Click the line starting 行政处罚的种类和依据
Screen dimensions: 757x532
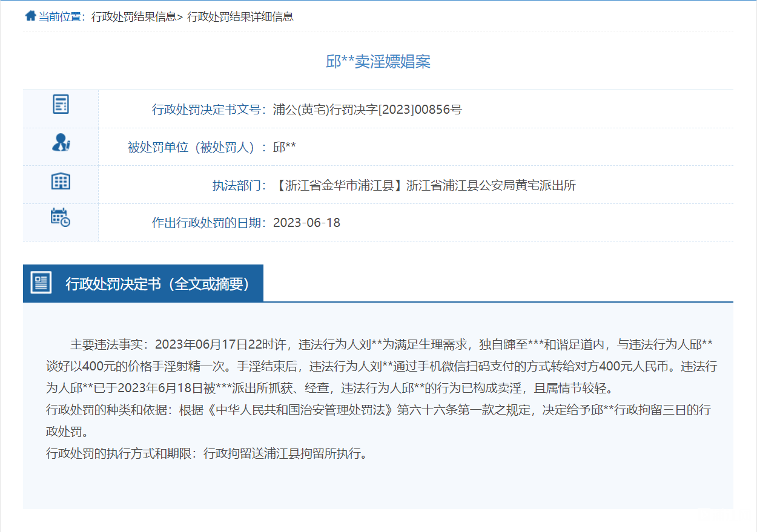(378, 421)
